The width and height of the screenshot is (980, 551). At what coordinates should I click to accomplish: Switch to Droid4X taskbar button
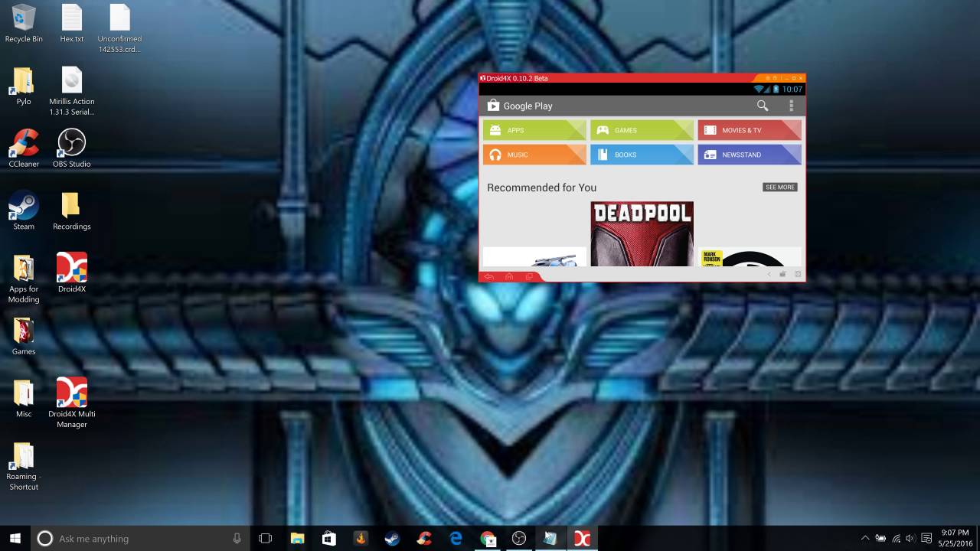pos(582,538)
